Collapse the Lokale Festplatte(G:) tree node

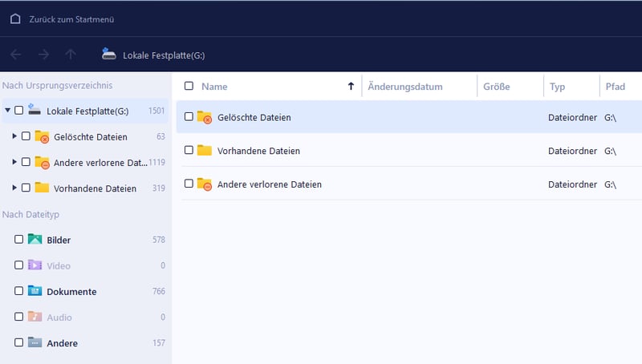click(x=7, y=111)
